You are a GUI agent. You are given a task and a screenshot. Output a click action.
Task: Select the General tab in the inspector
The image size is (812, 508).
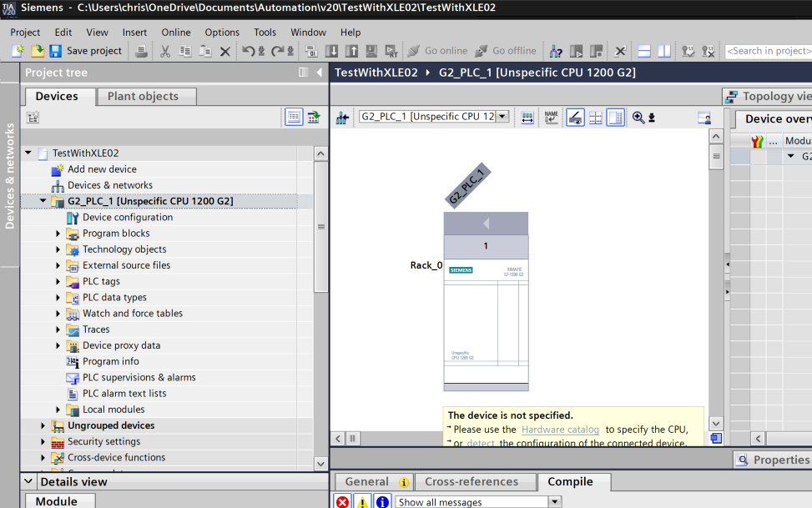374,481
